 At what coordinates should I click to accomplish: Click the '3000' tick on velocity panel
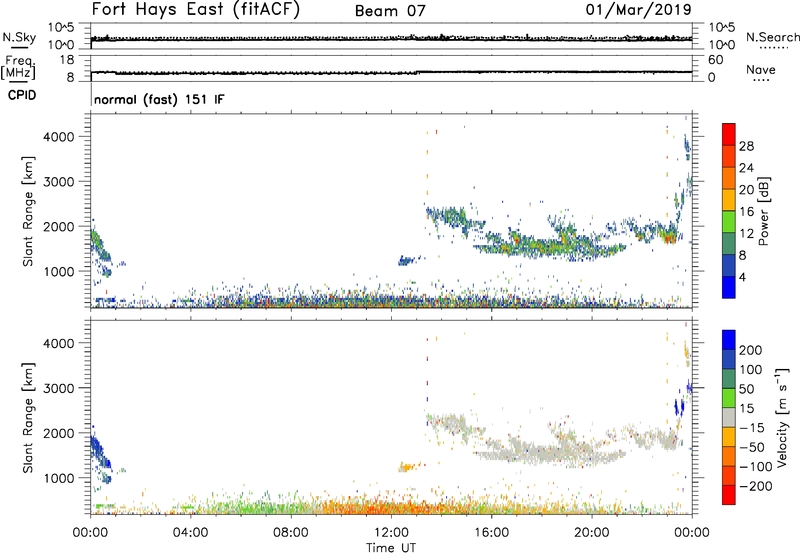coord(59,388)
